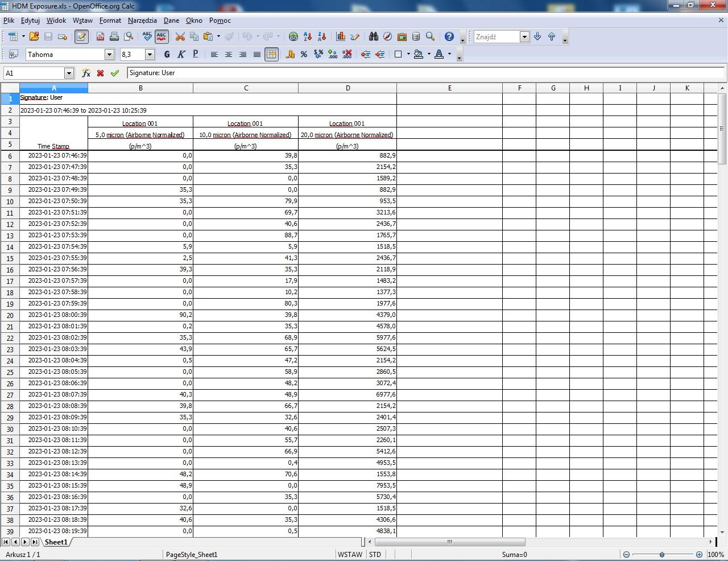This screenshot has height=561, width=728.
Task: Sort the data in ascending order
Action: [308, 37]
